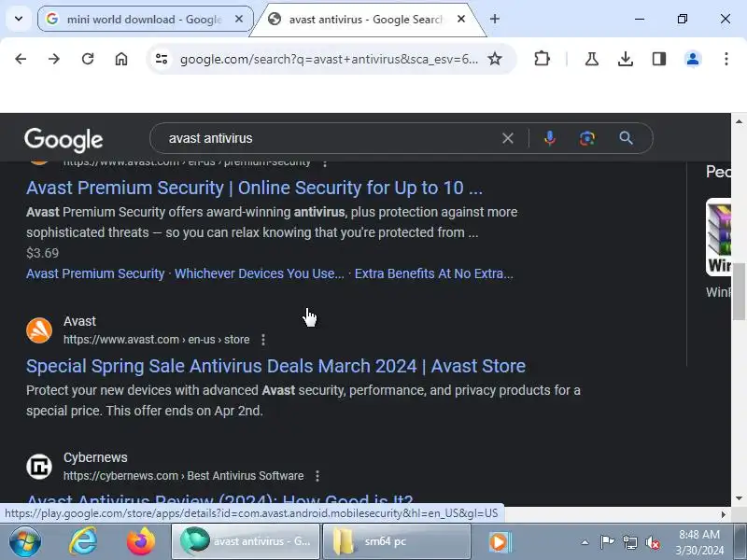This screenshot has width=747, height=560.
Task: Open the Downloads tray icon
Action: tap(625, 59)
